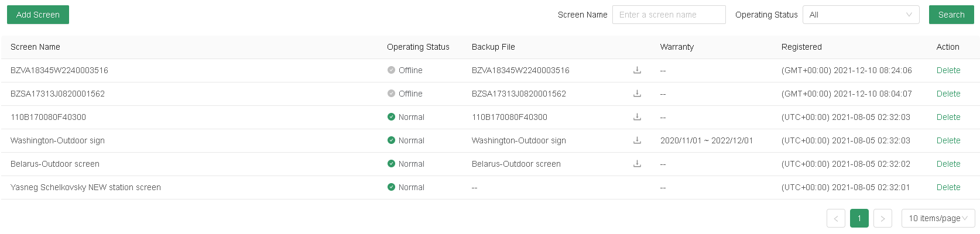Image resolution: width=980 pixels, height=234 pixels.
Task: Click the Normal status icon for 110B170080F40300
Action: click(x=391, y=117)
